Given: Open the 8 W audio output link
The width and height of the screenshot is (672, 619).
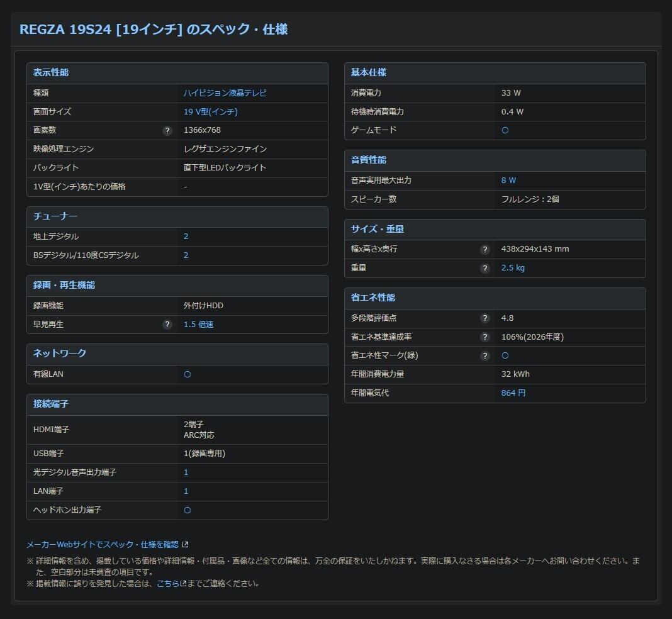Looking at the screenshot, I should tap(508, 181).
